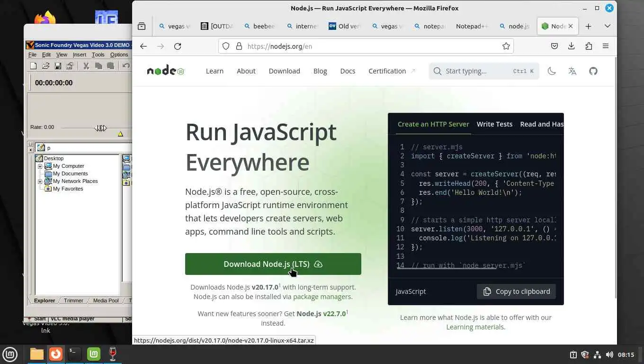Expand My Computer node in Vegas Explorer
The image size is (644, 364).
tap(40, 166)
